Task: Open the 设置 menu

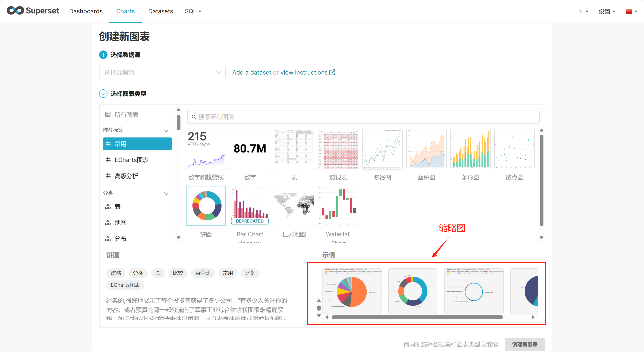Action: tap(606, 11)
